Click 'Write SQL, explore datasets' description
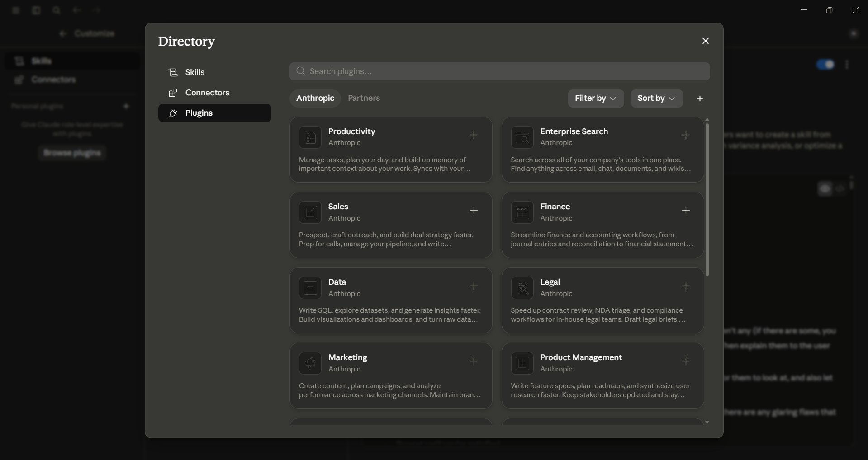 (x=389, y=315)
